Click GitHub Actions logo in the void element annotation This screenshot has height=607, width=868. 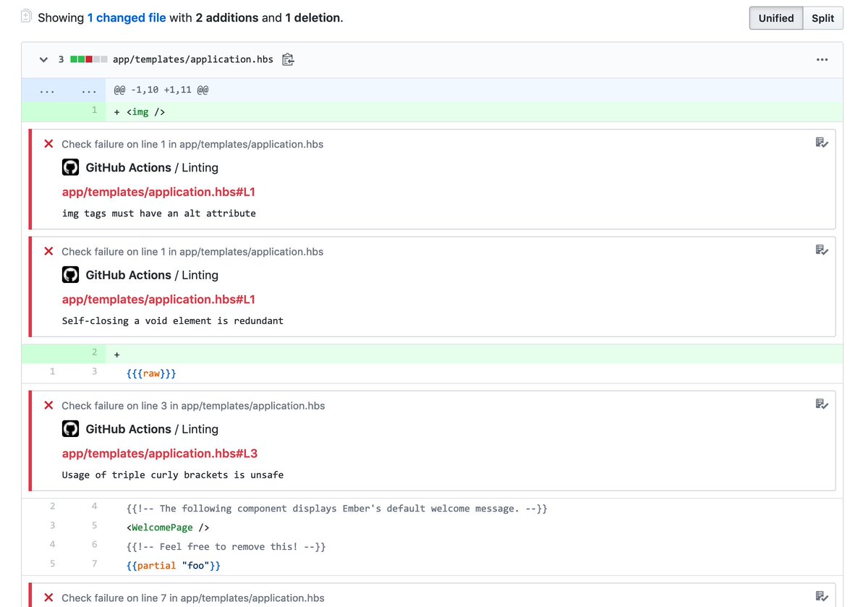tap(70, 275)
